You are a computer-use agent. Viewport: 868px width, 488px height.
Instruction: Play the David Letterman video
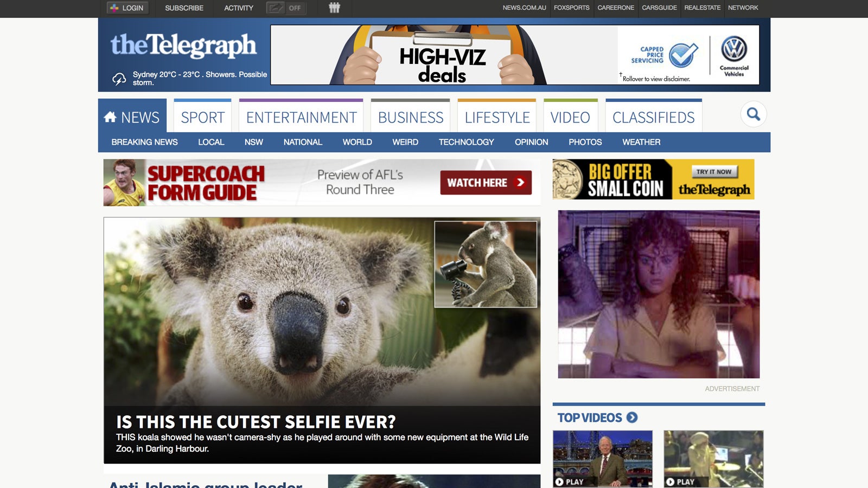(x=602, y=458)
